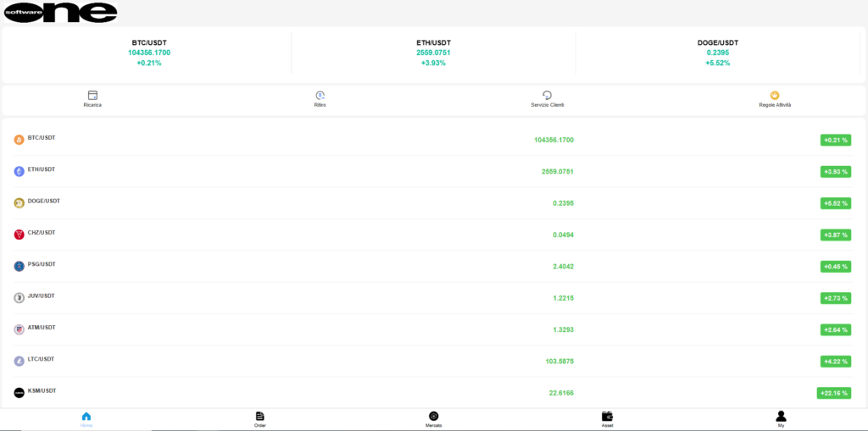The width and height of the screenshot is (868, 431).
Task: Open the My profile tab
Action: pos(781,419)
